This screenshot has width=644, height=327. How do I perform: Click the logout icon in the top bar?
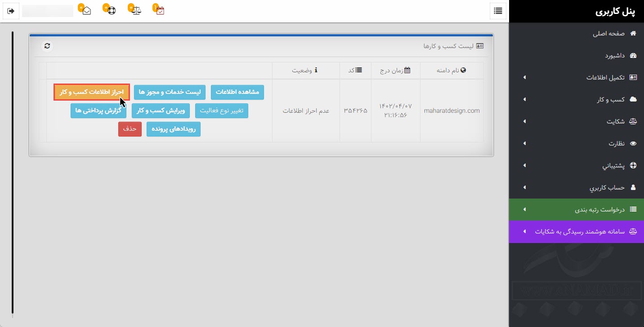[x=11, y=11]
